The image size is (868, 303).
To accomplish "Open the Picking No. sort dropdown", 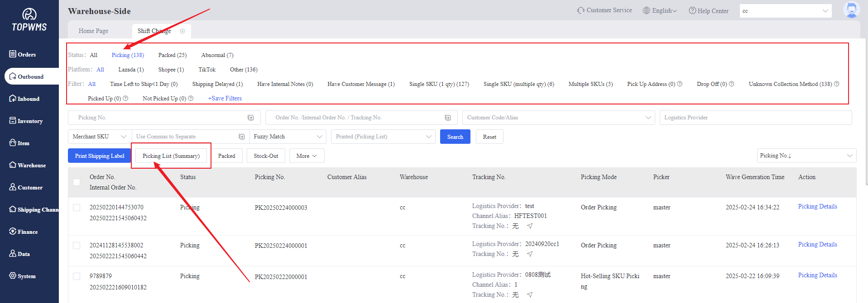I will point(806,156).
